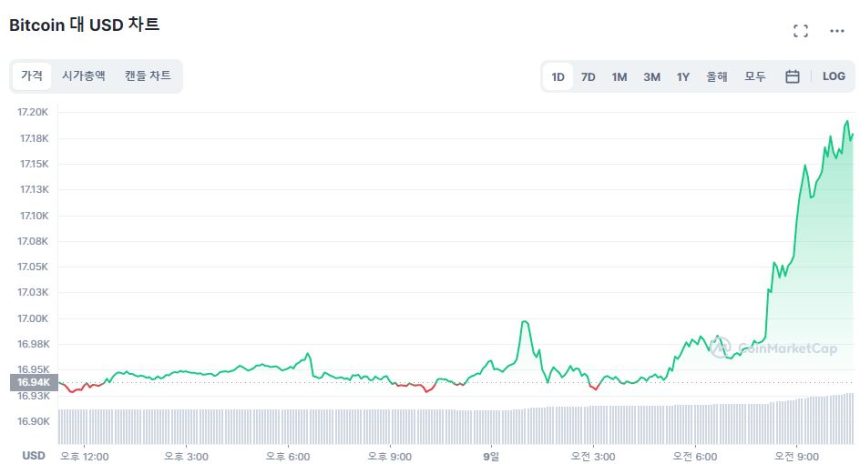
Task: Click the CoinMarketCap watermark logo
Action: [772, 348]
